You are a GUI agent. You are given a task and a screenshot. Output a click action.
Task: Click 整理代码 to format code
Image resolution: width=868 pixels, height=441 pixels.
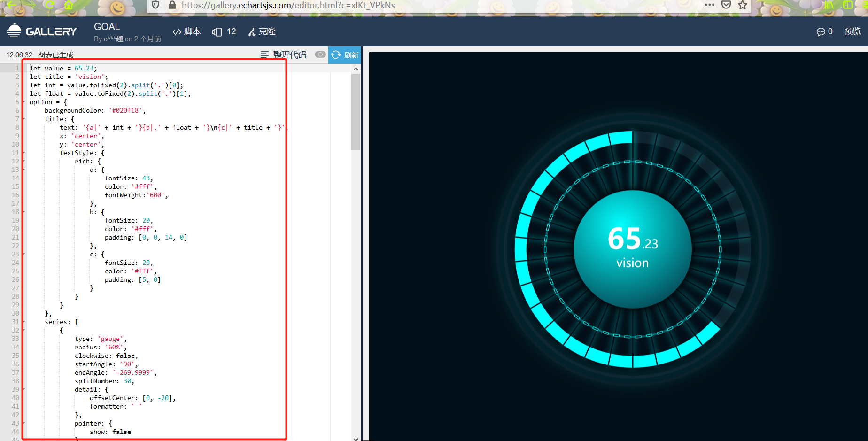pyautogui.click(x=284, y=55)
